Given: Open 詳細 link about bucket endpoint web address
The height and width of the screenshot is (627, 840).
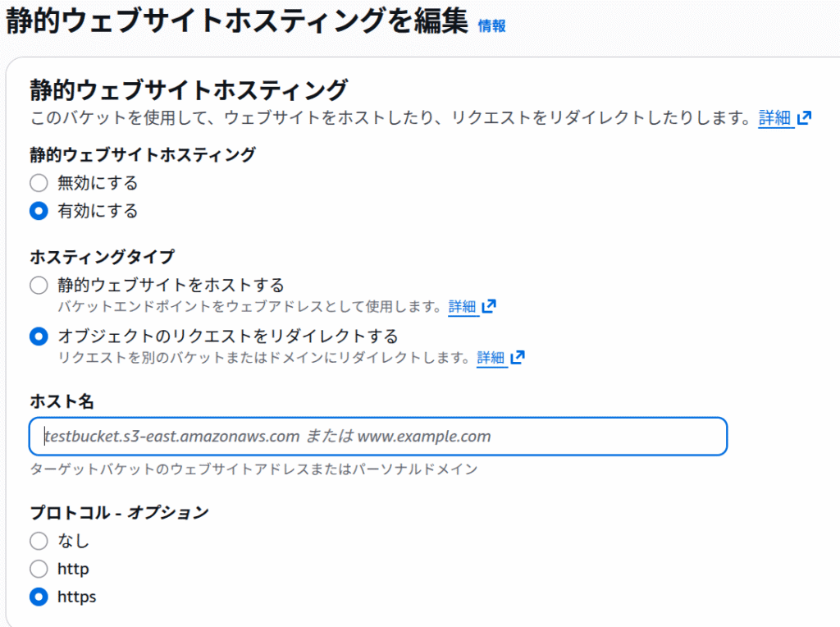Looking at the screenshot, I should click(x=462, y=307).
